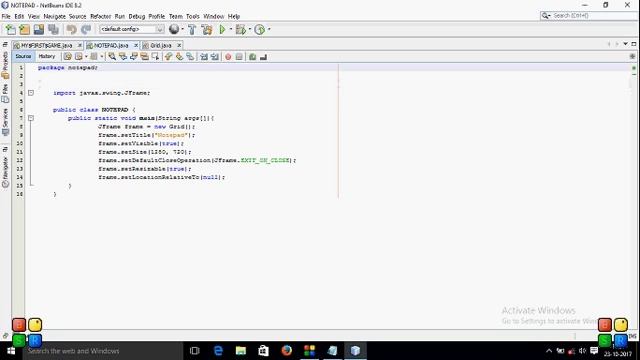This screenshot has width=640, height=360.
Task: Click the Next Bookmark icon
Action: (179, 57)
